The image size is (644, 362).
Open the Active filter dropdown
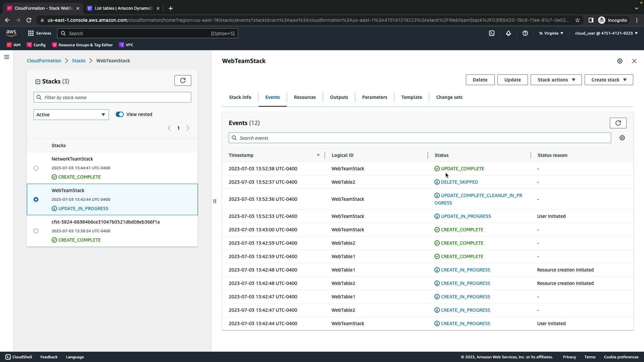[71, 115]
